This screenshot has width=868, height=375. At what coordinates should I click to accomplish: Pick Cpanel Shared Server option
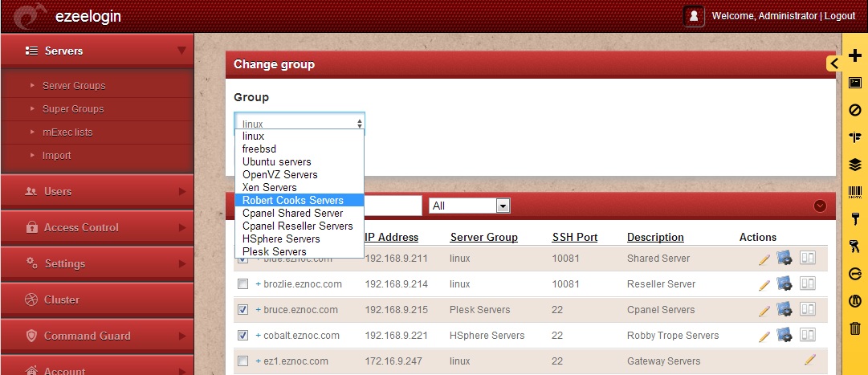coord(300,214)
